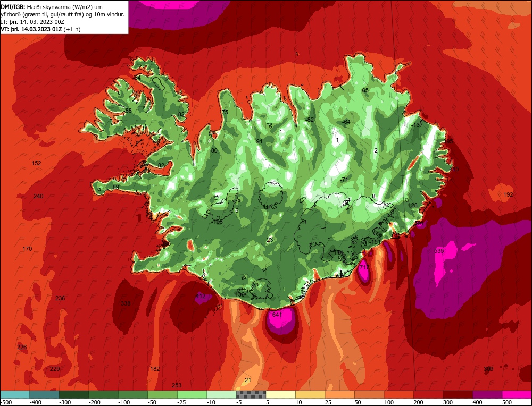The image size is (532, 406).
Task: Click the -130 value near the south coast
Action: coord(238,294)
